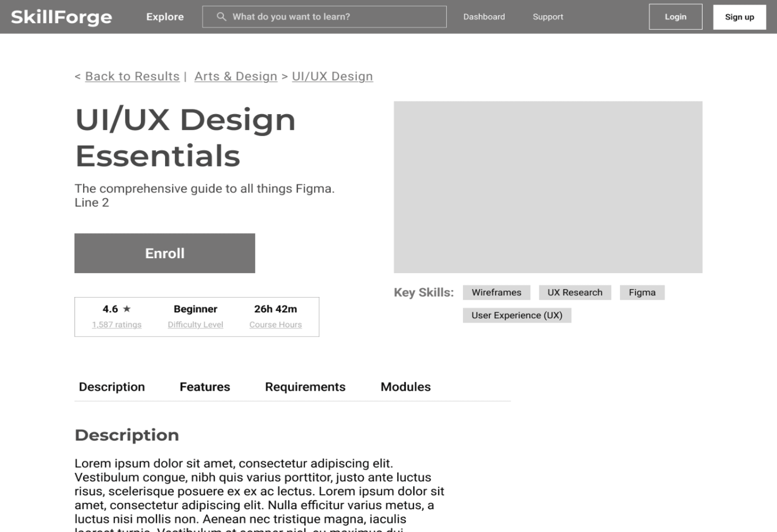The image size is (777, 532).
Task: Open the Support page
Action: pos(548,17)
